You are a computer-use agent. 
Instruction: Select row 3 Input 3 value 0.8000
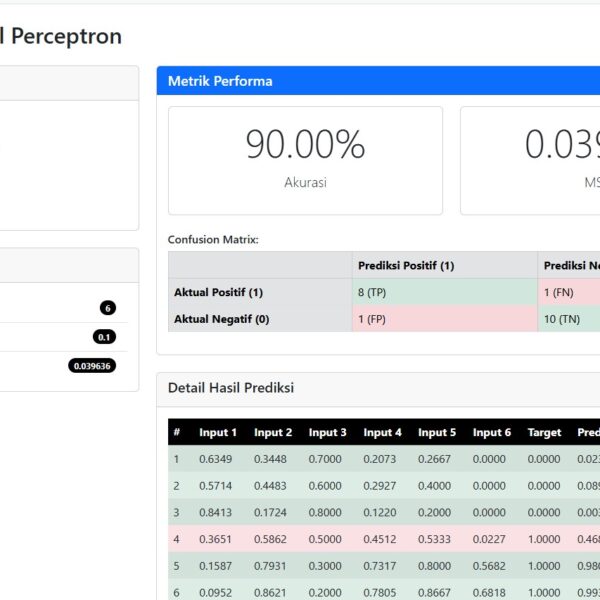[325, 512]
